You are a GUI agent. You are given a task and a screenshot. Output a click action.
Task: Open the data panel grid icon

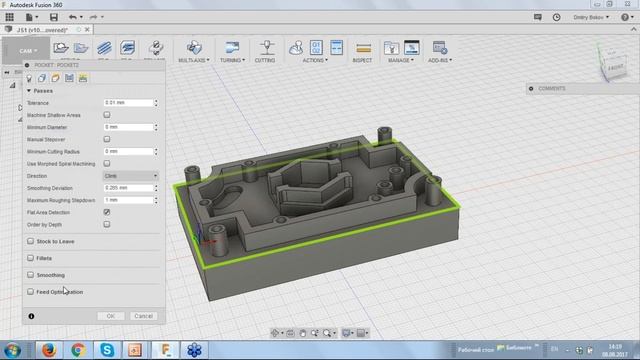coord(9,17)
